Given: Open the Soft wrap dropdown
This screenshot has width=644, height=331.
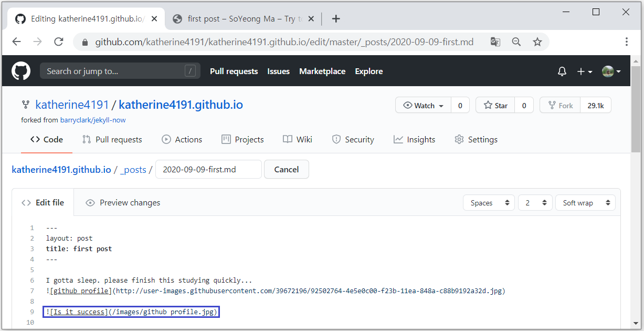Looking at the screenshot, I should 585,203.
